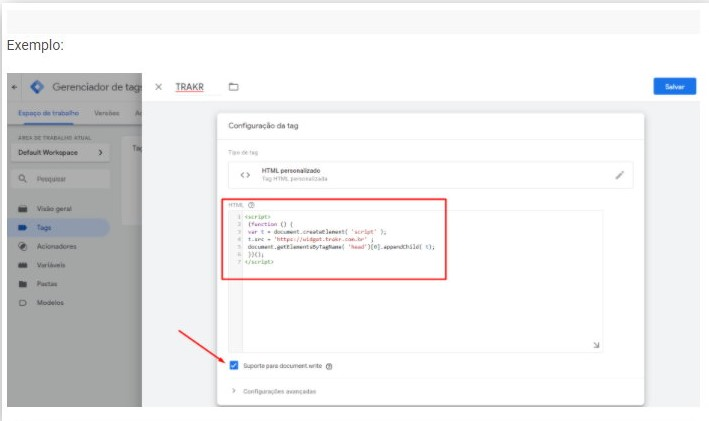Open the folder icon next to TRAKR

pos(233,86)
